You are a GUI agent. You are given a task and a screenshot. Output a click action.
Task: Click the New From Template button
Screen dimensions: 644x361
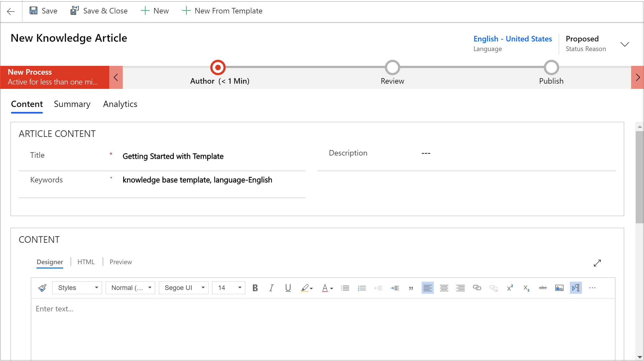222,11
